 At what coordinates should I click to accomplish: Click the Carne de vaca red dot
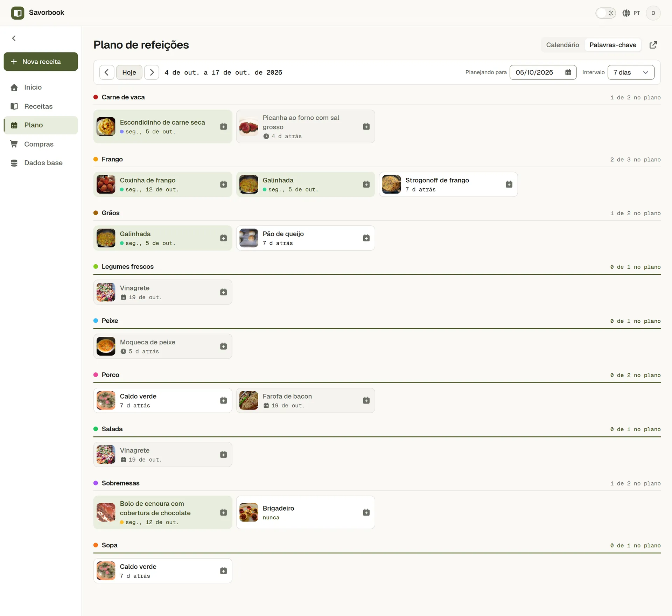pos(96,97)
